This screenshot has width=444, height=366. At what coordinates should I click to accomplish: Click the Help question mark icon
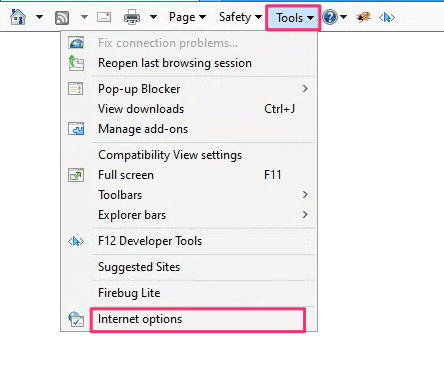(x=330, y=17)
